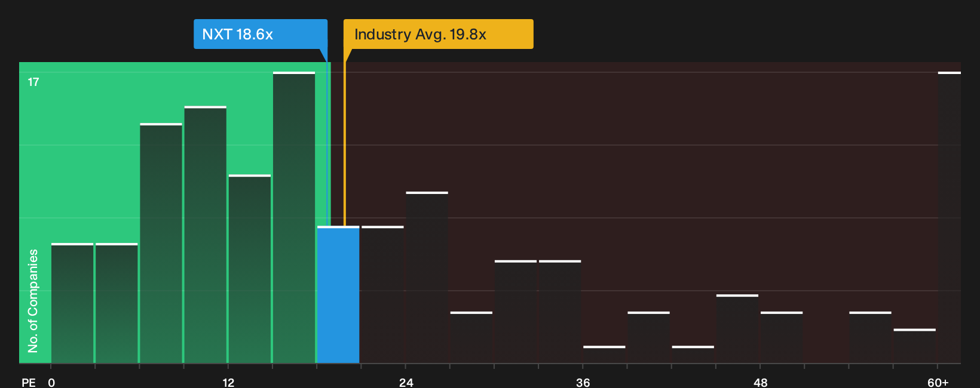Click the dark bar starting at PE 48
The width and height of the screenshot is (980, 388).
coord(782,337)
